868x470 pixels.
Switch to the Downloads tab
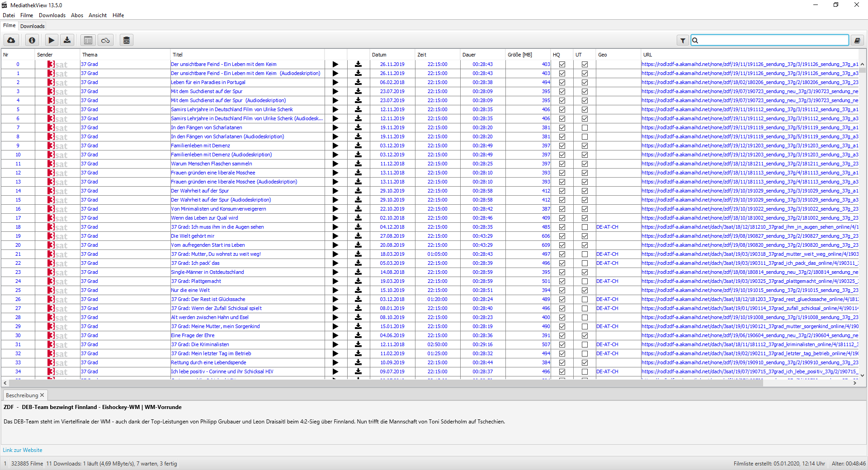pyautogui.click(x=33, y=26)
